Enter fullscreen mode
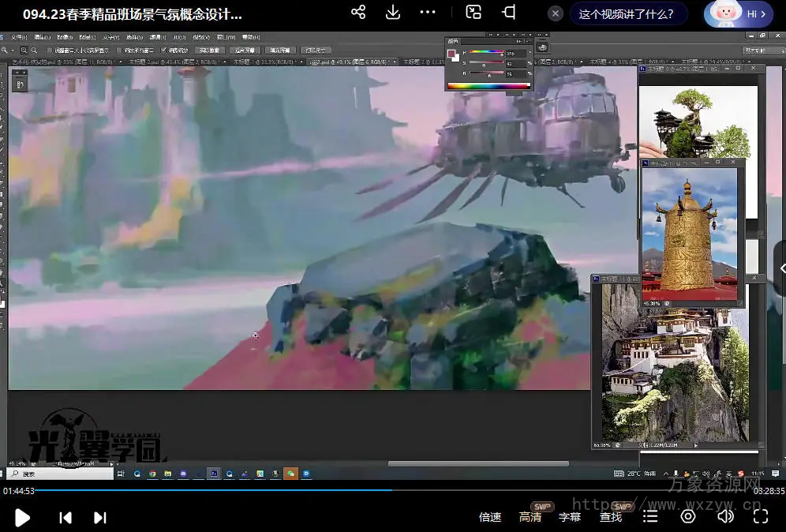This screenshot has width=786, height=532. click(x=761, y=516)
